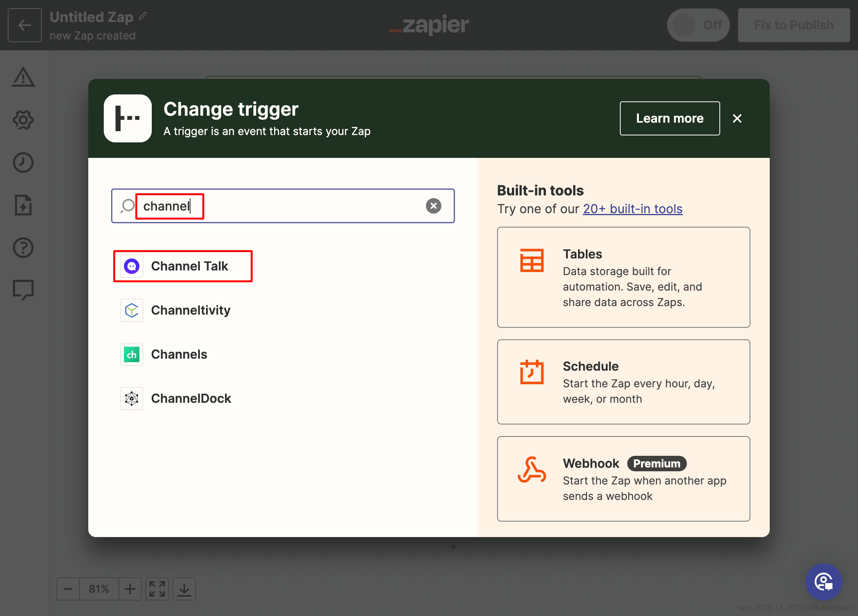Click the Untitled Zap title
Image resolution: width=858 pixels, height=616 pixels.
[x=91, y=17]
